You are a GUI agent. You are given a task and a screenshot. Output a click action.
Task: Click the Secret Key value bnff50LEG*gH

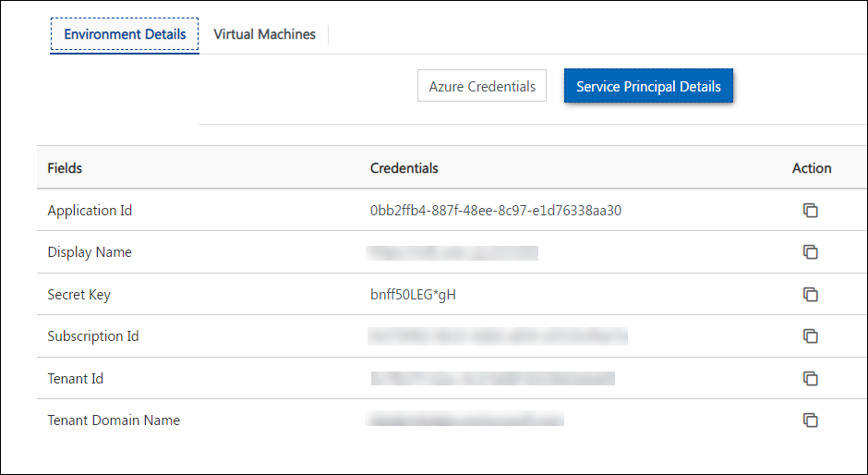[413, 295]
